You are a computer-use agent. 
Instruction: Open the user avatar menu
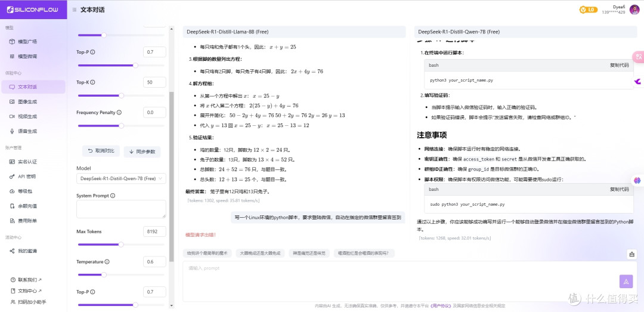point(634,9)
